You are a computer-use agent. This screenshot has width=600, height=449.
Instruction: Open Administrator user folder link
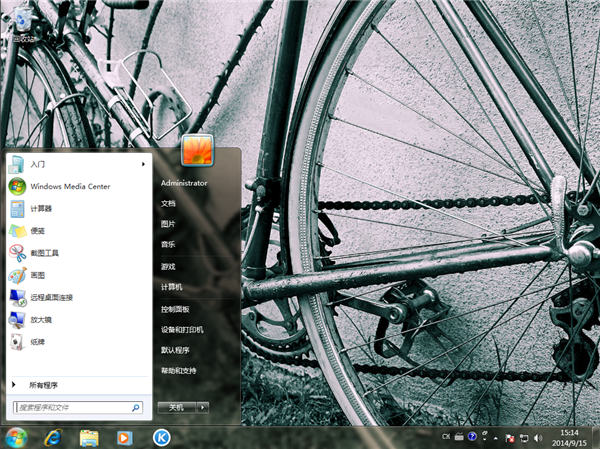point(184,183)
